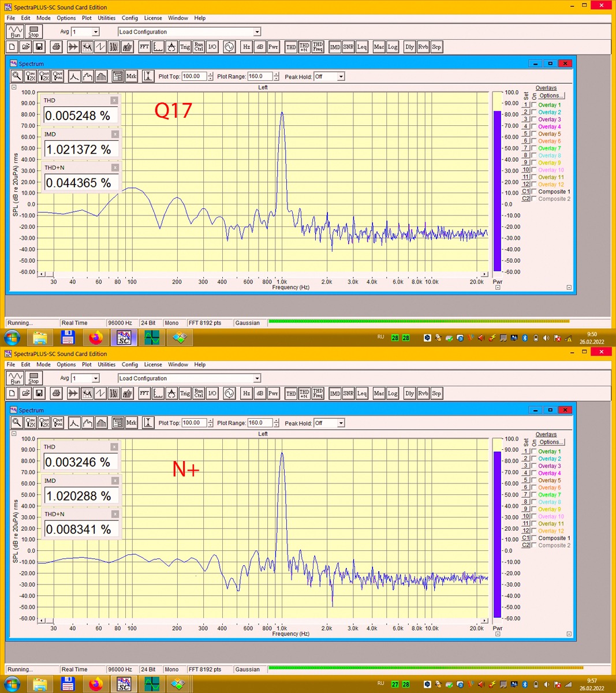The image size is (616, 693).
Task: Click Print icon in upper window toolbar
Action: tap(56, 47)
